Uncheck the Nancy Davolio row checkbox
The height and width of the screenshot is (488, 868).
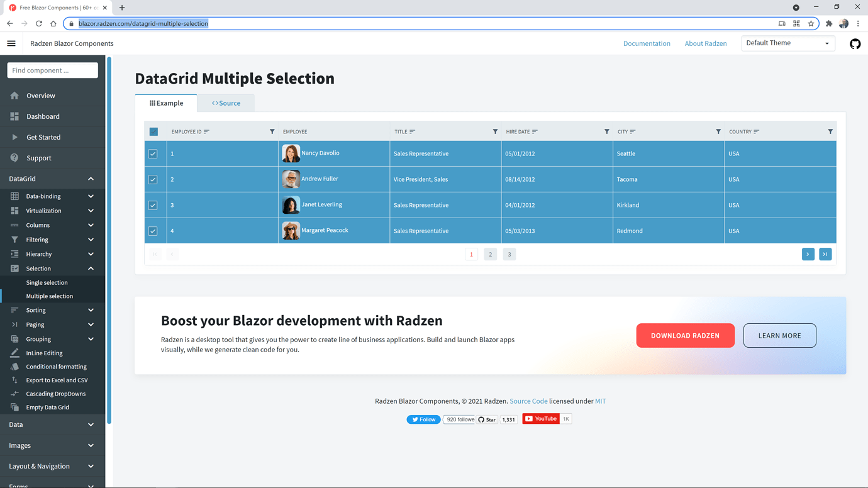point(153,153)
